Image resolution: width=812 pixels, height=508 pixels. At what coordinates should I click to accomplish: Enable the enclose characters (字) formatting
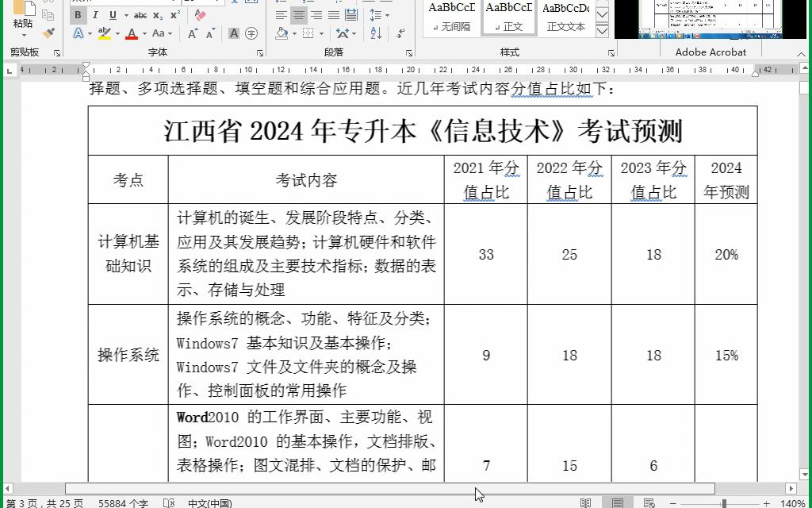pyautogui.click(x=252, y=33)
